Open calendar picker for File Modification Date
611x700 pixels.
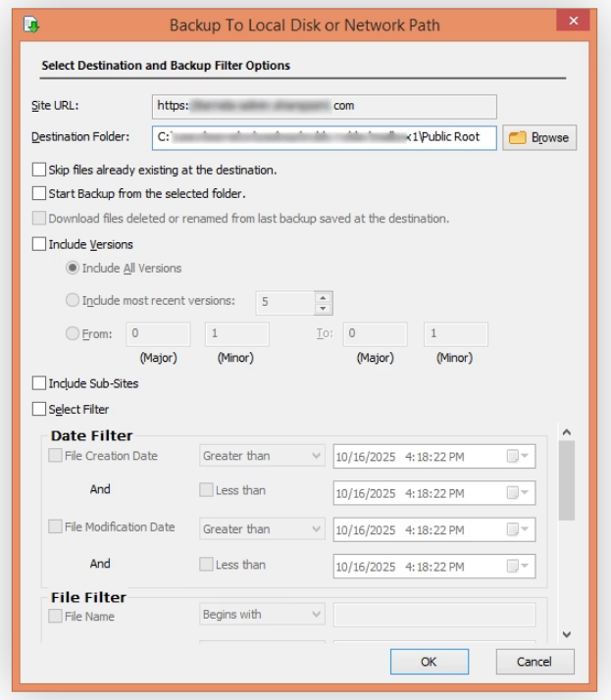[517, 529]
